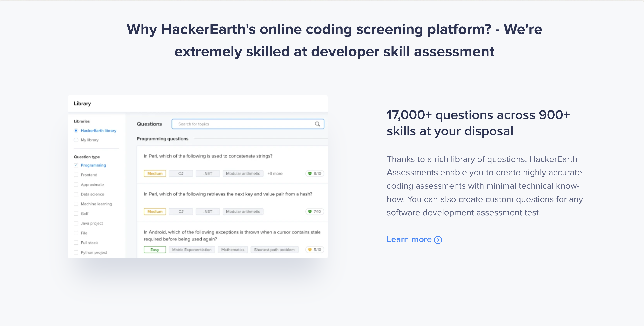Click the Questions label
Screen dimensions: 644x326
[x=149, y=124]
